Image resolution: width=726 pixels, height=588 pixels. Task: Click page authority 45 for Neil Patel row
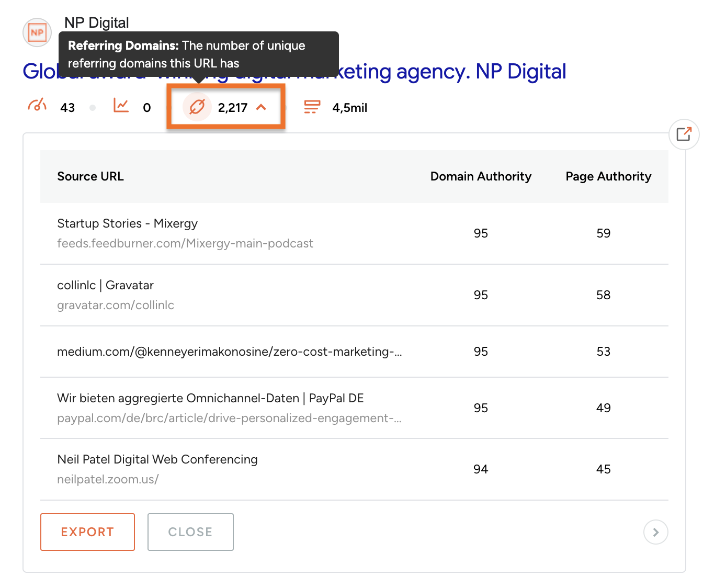(604, 469)
